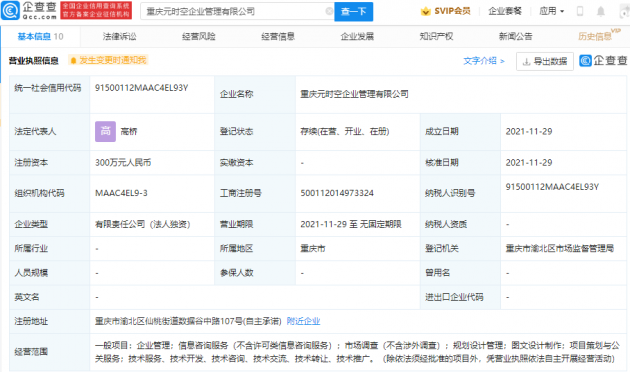The height and width of the screenshot is (372, 630).
Task: Click the 查一下 search button
Action: click(354, 11)
